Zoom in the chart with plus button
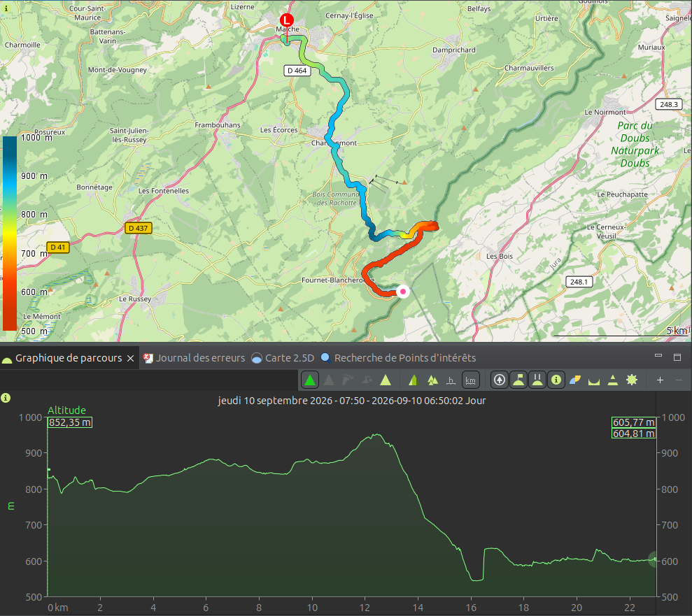Viewport: 692px width, 616px height. pyautogui.click(x=660, y=380)
